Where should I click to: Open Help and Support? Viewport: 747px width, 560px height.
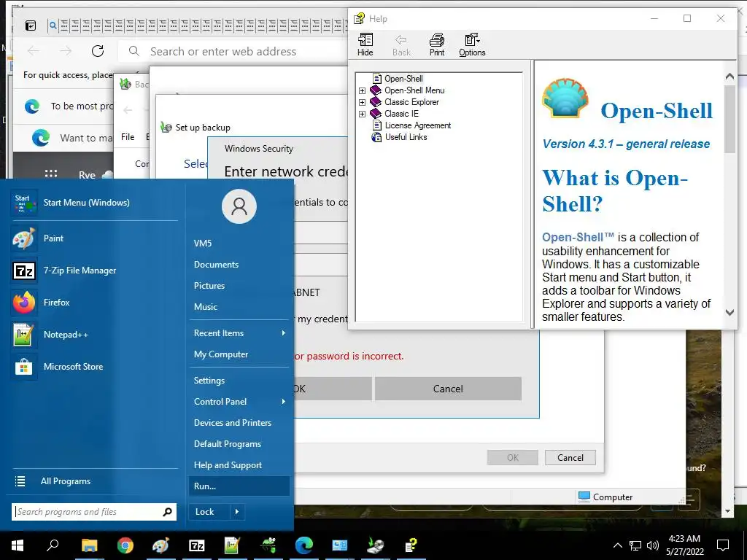click(x=239, y=465)
